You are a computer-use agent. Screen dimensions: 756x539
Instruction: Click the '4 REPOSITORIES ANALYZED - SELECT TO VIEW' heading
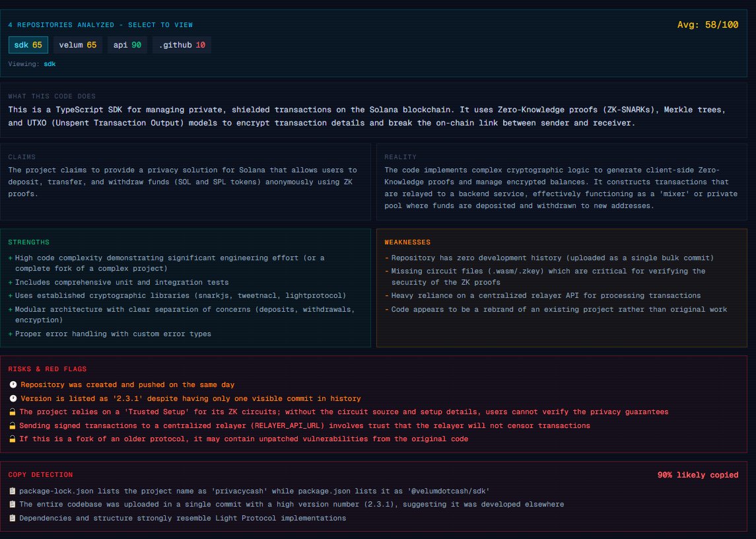100,25
